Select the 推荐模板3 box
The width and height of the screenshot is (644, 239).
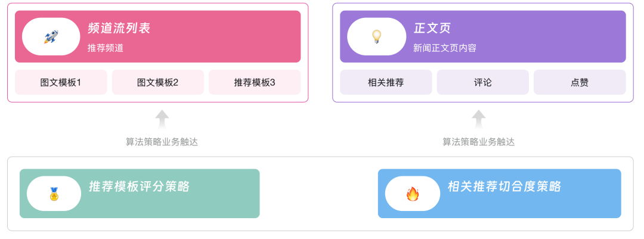(x=255, y=82)
